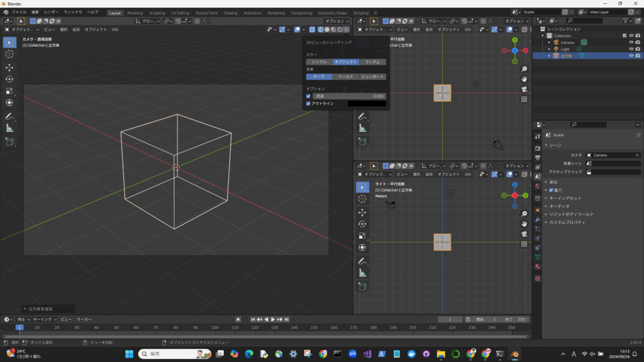
Task: Disable the 重力 checkbox in Scene properties
Action: point(552,190)
